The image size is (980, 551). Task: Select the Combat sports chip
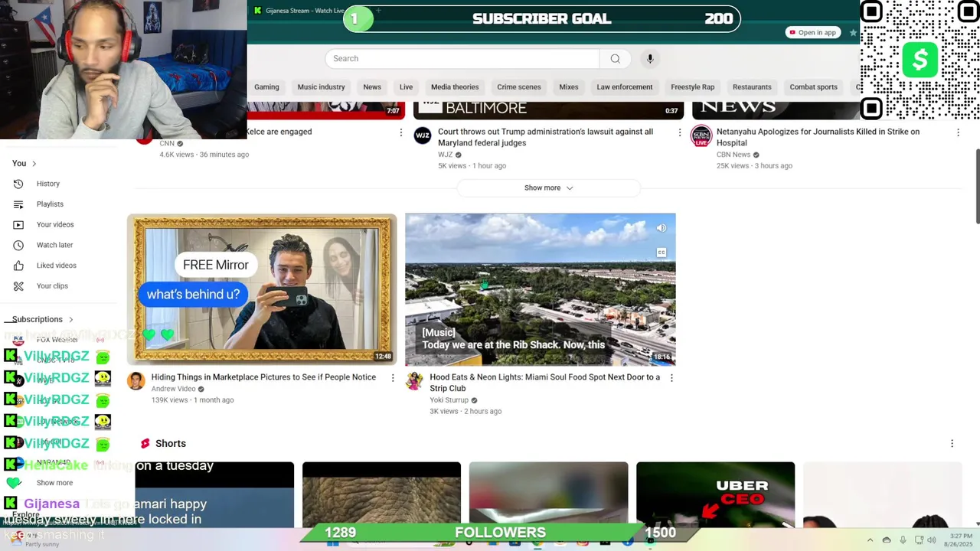tap(813, 87)
